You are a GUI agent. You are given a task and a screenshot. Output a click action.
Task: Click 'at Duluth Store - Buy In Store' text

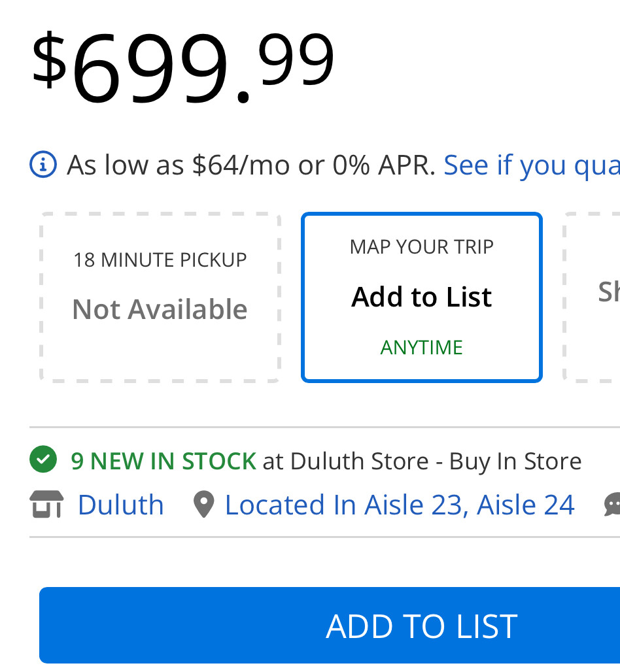(422, 462)
